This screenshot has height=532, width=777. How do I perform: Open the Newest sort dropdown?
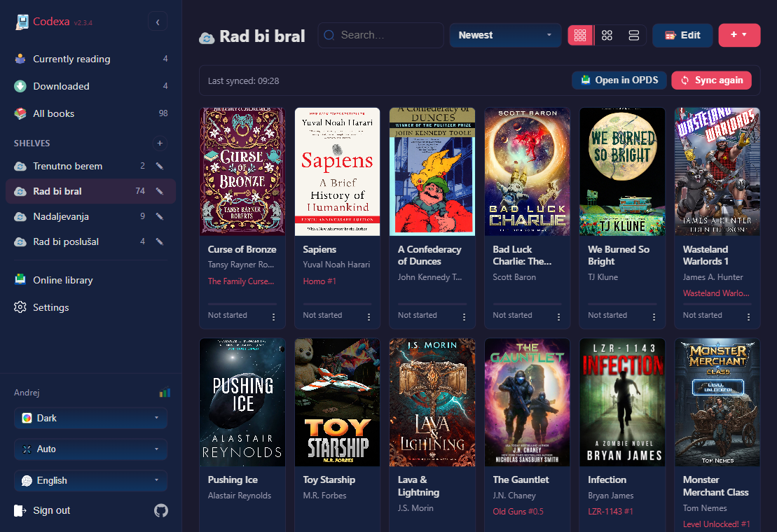coord(505,35)
